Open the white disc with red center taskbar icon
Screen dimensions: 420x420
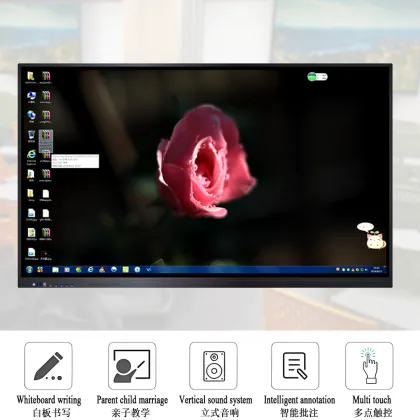point(137,269)
